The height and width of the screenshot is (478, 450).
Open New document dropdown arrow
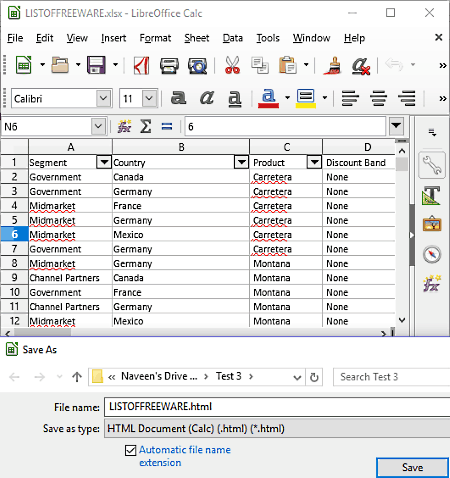[43, 64]
